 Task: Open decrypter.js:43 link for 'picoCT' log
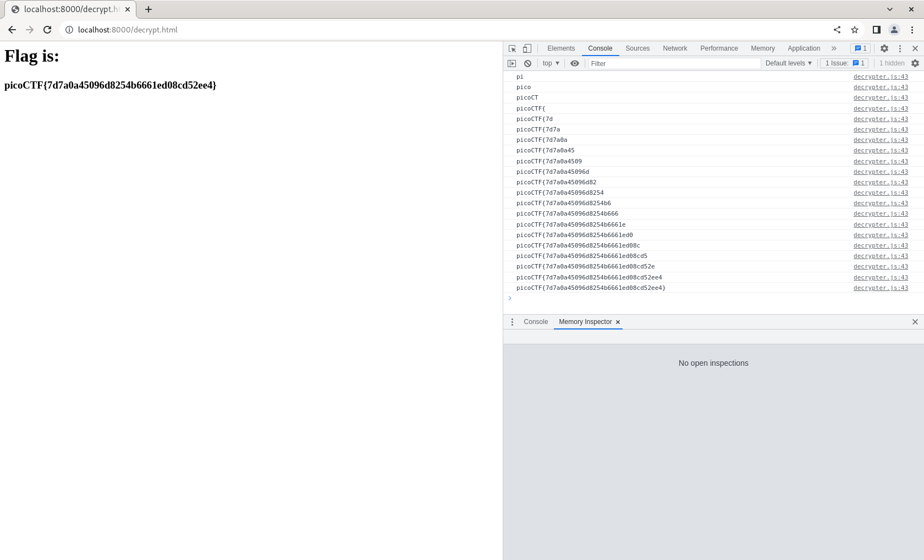click(881, 98)
